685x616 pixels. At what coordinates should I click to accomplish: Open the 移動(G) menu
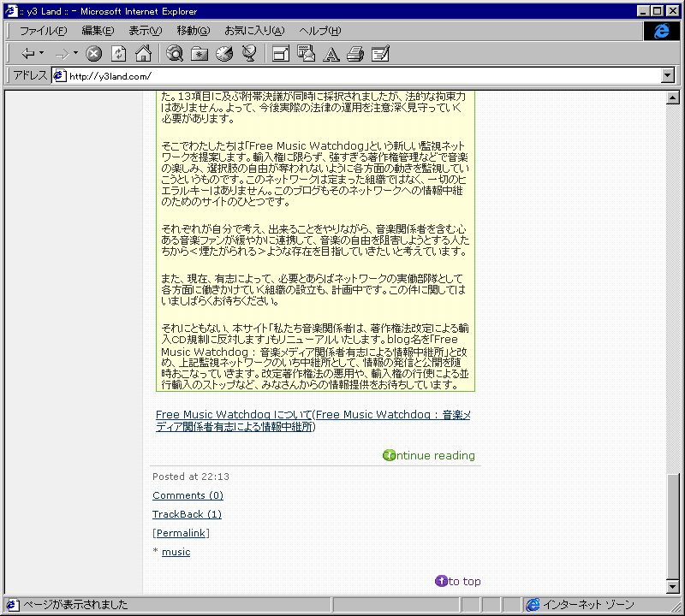point(194,31)
